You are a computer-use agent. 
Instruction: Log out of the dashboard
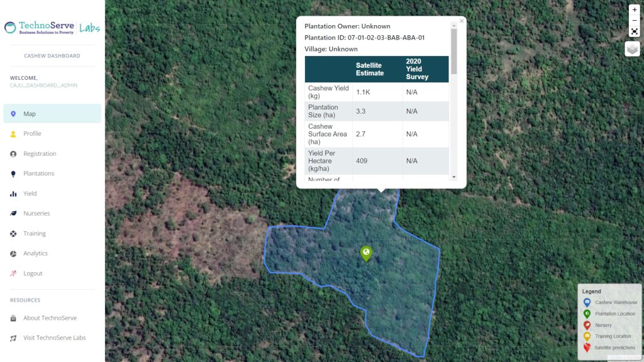coord(33,273)
